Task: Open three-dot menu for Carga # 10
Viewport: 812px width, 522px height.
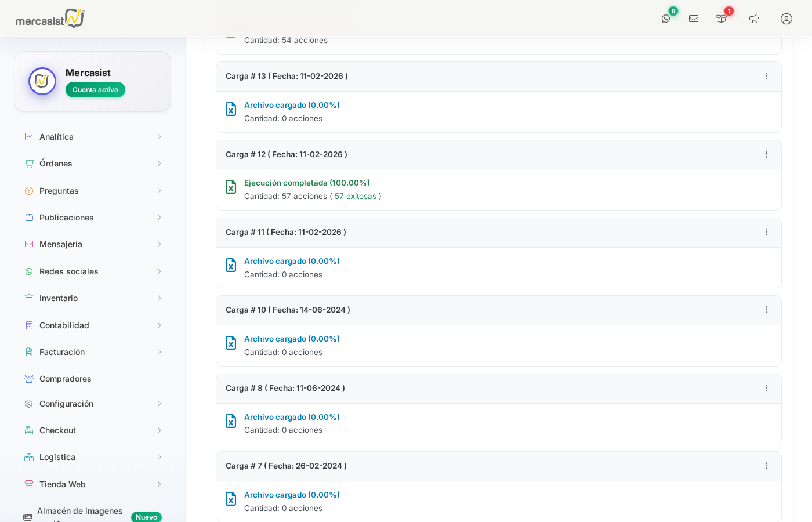Action: tap(766, 310)
